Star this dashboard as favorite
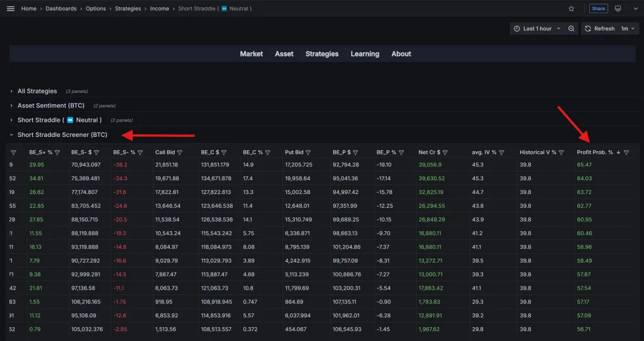 tap(571, 9)
